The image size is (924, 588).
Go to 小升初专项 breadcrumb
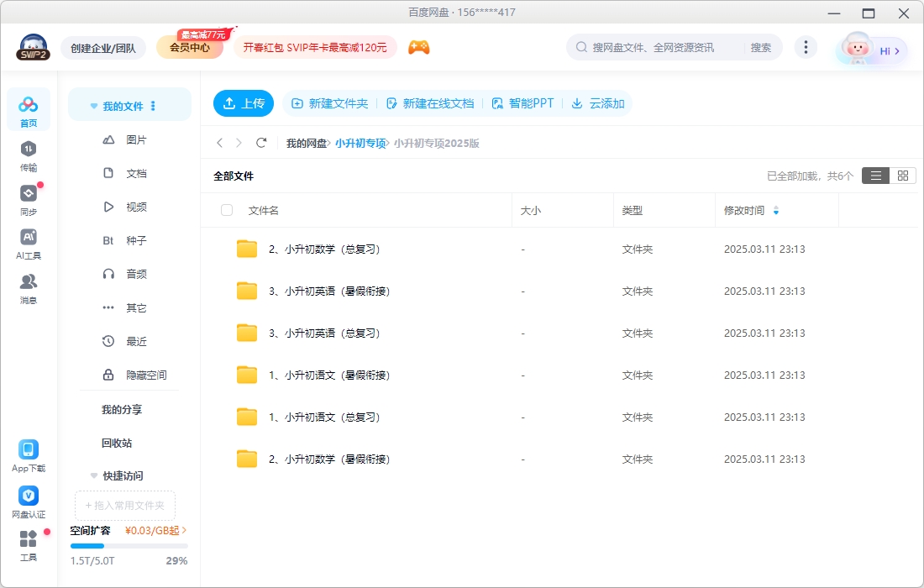(x=360, y=143)
